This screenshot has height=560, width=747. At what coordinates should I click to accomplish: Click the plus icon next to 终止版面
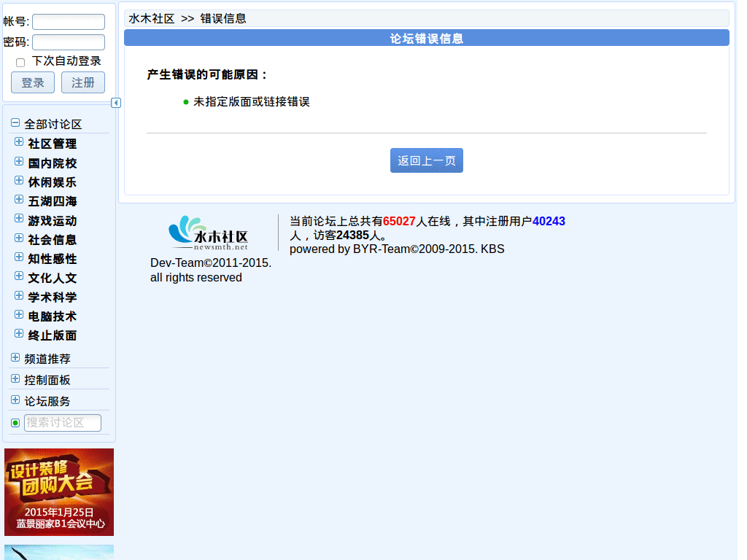point(18,333)
